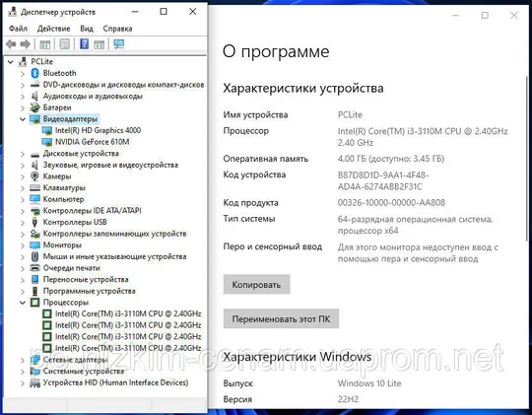Click the Компьютер icon in tree
The height and width of the screenshot is (415, 532).
[x=34, y=199]
